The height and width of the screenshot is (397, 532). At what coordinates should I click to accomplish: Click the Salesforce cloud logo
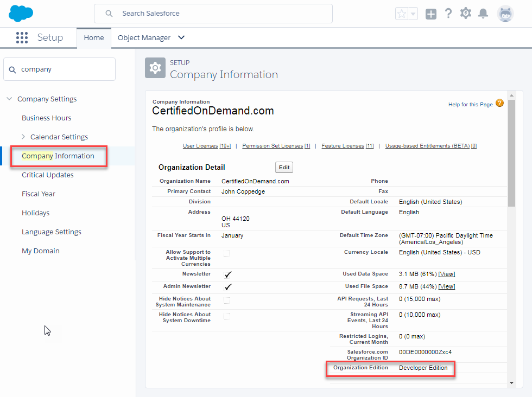click(21, 14)
